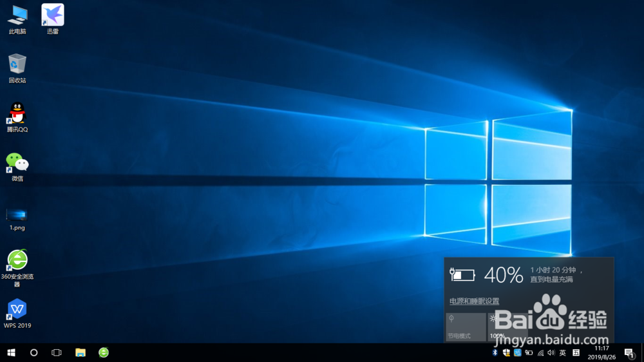Click the blue app tray icon beside security shield
Image resolution: width=644 pixels, height=362 pixels.
point(518,352)
